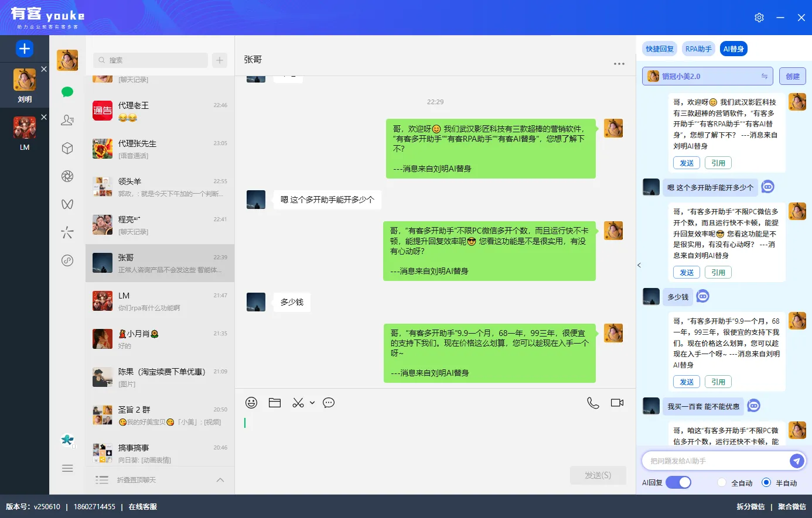This screenshot has width=812, height=518.
Task: Open the emoji picker in the chat input
Action: tap(252, 403)
